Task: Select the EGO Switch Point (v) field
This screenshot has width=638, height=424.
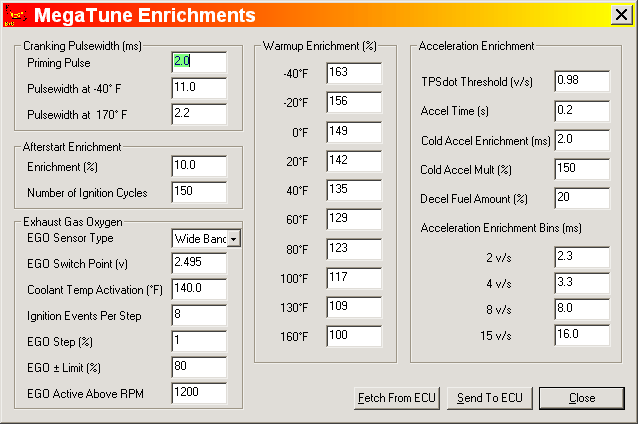Action: pyautogui.click(x=198, y=263)
